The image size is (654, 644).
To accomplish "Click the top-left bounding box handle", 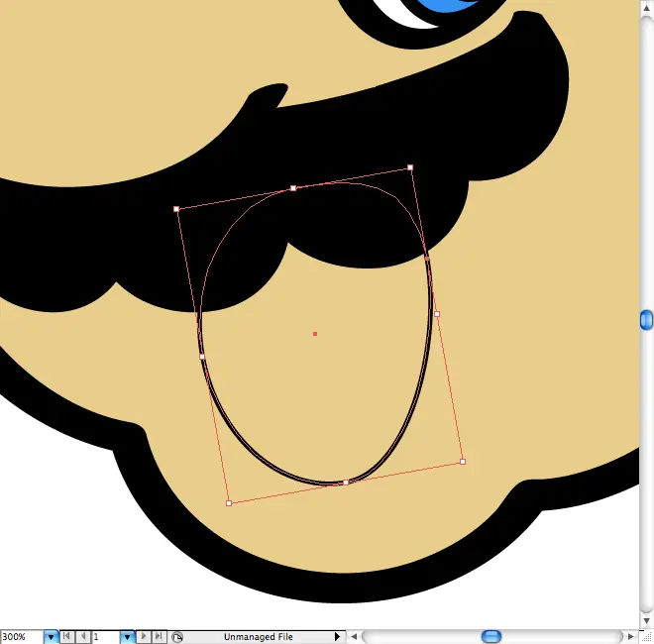I will (x=176, y=209).
